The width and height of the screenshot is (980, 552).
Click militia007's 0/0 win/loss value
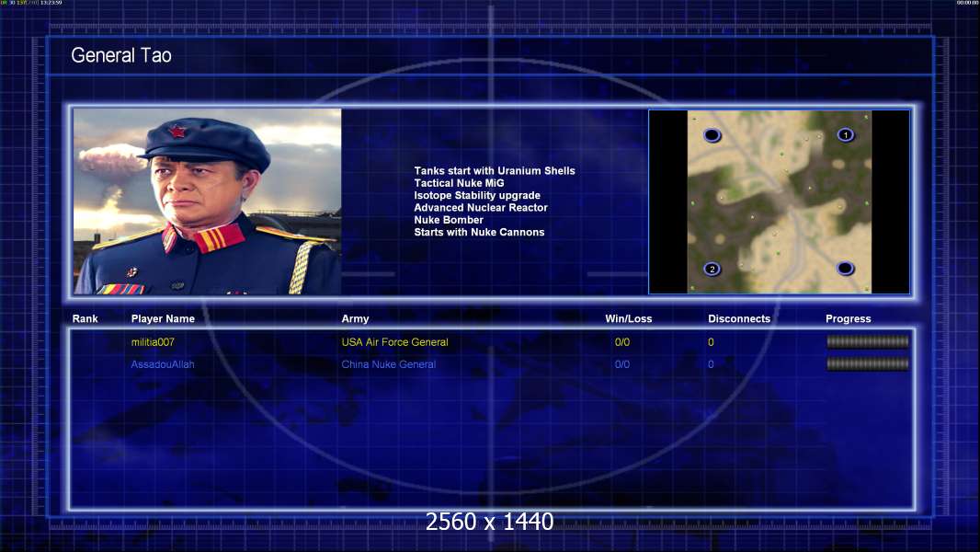[x=621, y=342]
